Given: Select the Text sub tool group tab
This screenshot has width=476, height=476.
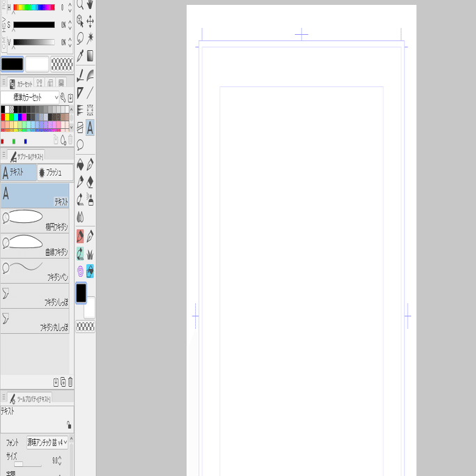Looking at the screenshot, I should coord(19,172).
